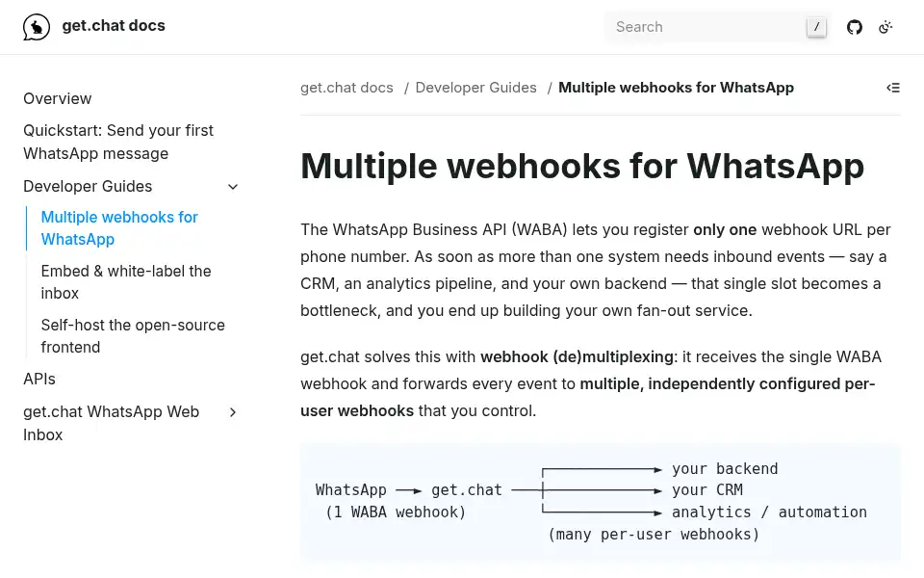
Task: Open Multiple webhooks for WhatsApp sidebar item
Action: [x=119, y=228]
